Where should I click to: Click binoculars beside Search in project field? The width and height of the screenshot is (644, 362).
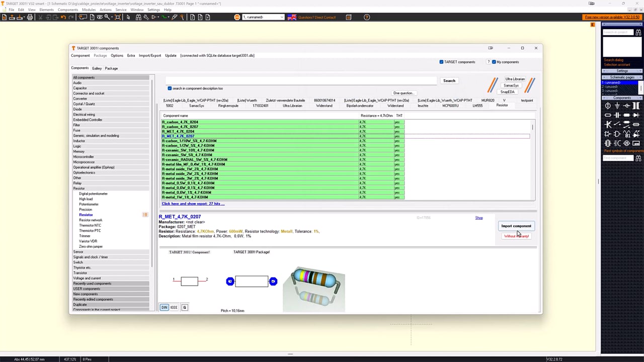[638, 32]
